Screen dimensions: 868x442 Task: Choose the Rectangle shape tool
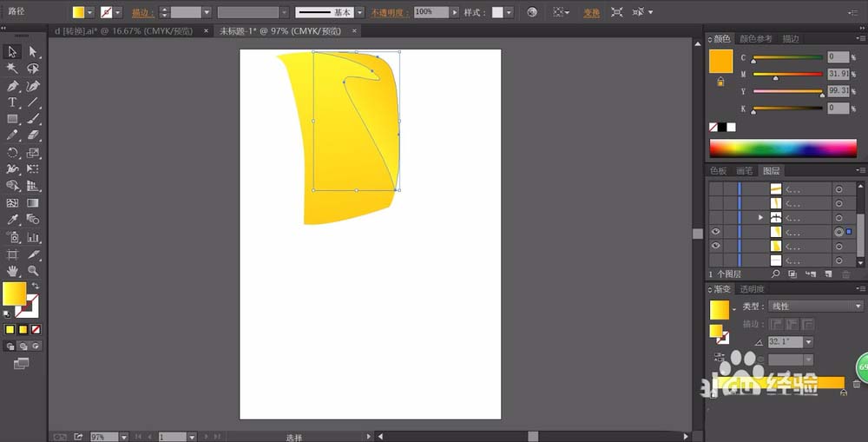[12, 119]
